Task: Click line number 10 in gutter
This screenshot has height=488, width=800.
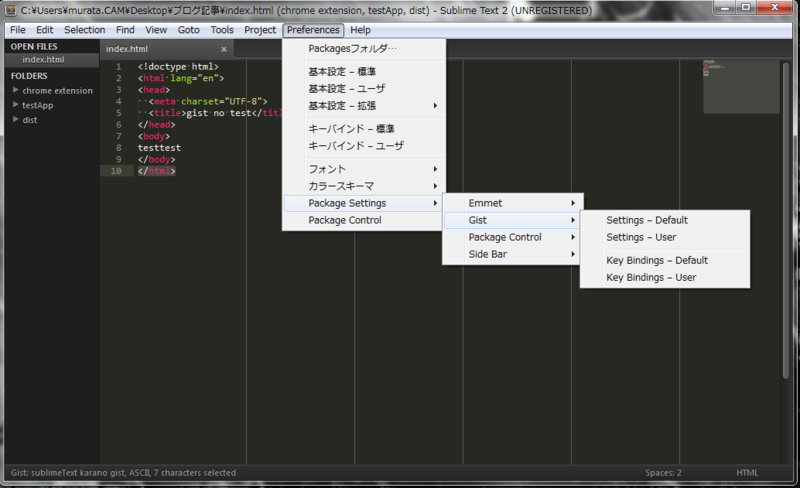Action: click(116, 171)
